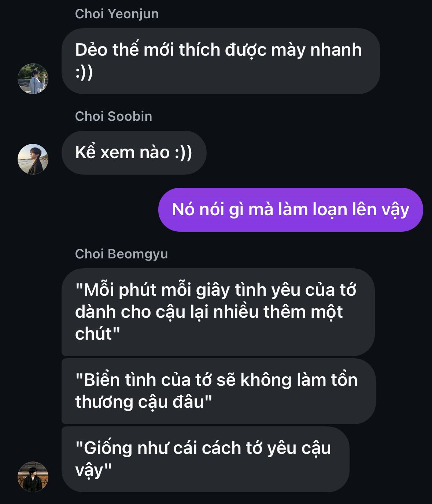Select the message starting "Mỗi phút mỗi giây"
This screenshot has width=432, height=504.
(218, 312)
